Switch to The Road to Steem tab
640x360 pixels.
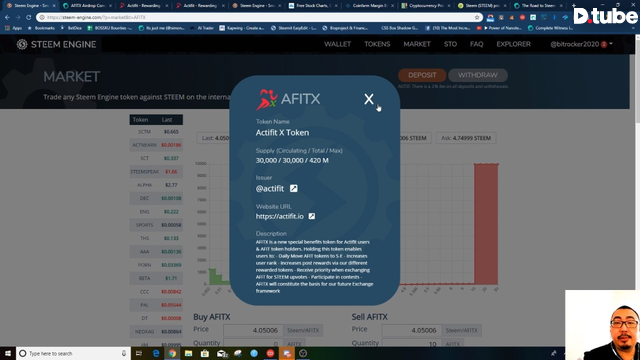[x=538, y=6]
